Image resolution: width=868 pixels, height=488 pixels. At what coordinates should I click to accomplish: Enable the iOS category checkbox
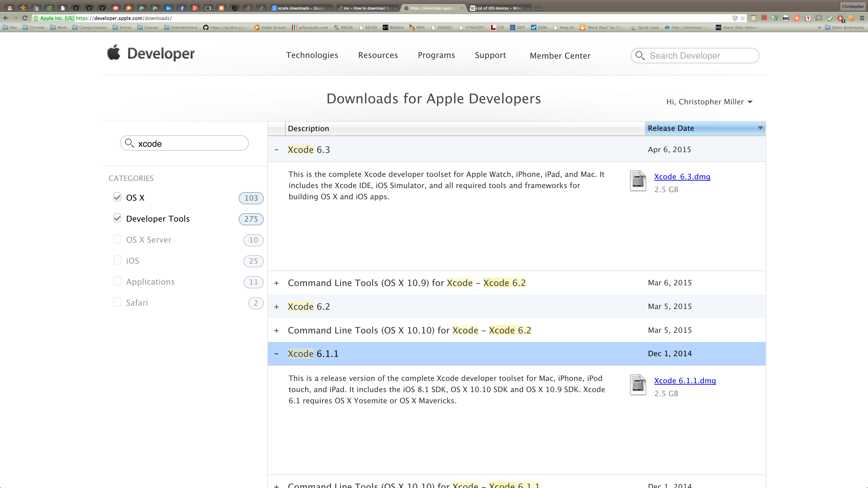[x=117, y=260]
